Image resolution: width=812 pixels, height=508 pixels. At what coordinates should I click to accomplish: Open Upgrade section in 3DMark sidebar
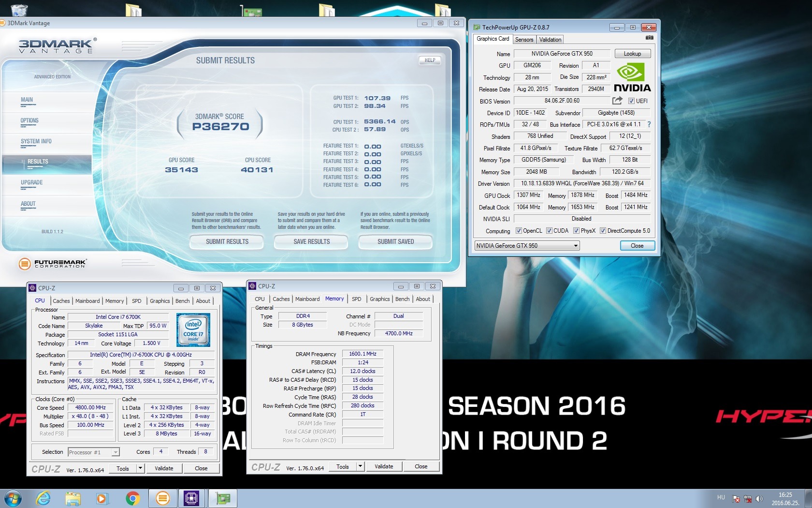pyautogui.click(x=32, y=183)
